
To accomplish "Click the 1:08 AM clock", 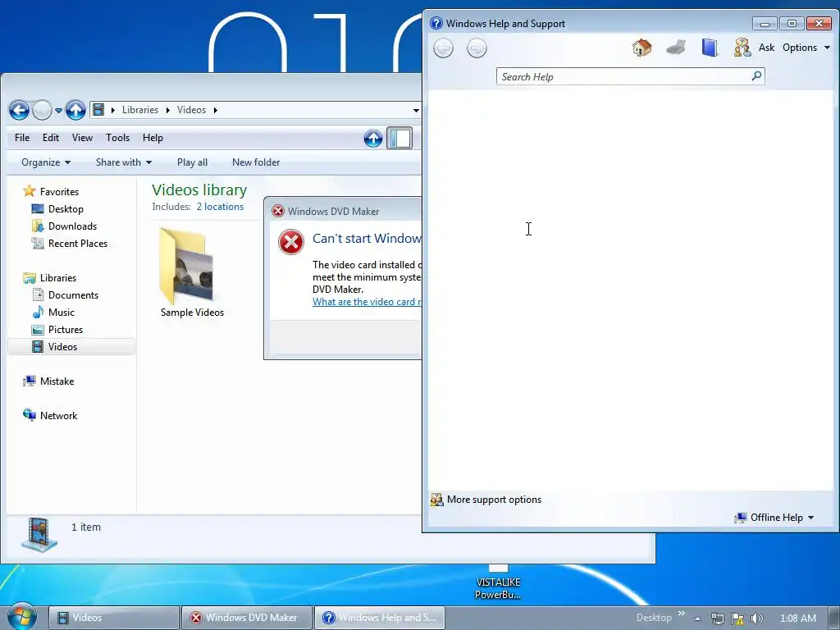I will tap(797, 619).
